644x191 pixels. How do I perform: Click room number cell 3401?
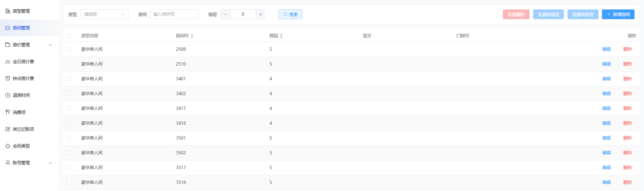(181, 79)
